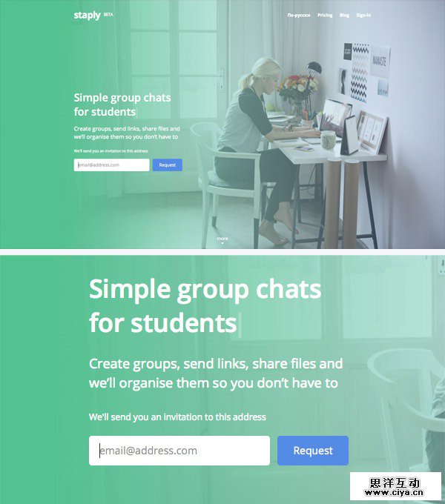Click the large Create groups description text
This screenshot has width=445, height=504.
[x=216, y=374]
